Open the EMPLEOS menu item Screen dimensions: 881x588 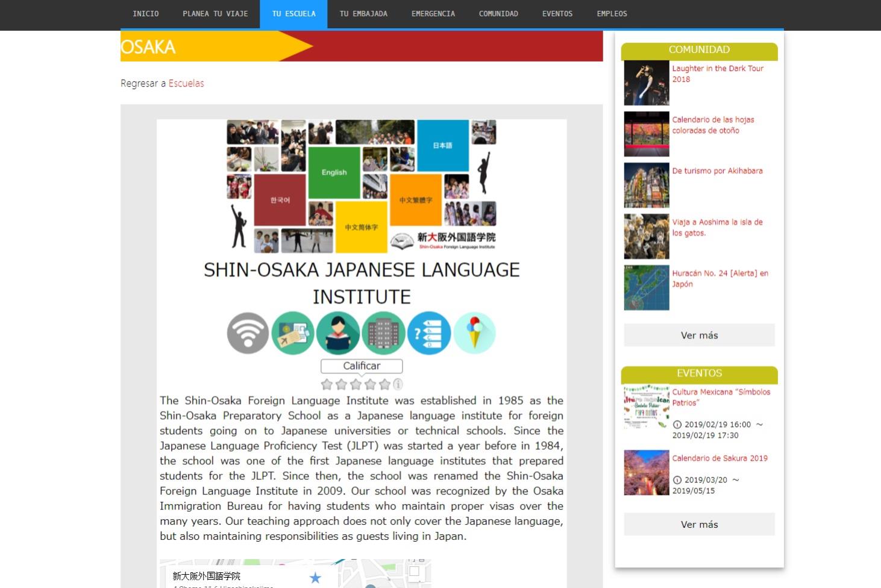pos(612,14)
